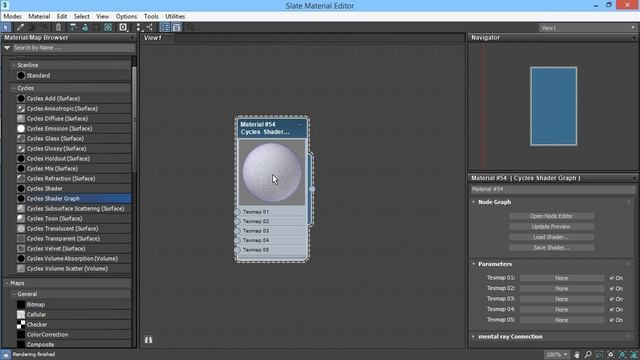Screen dimensions: 640x360
Task: Click the Delete Selected trash icon
Action: tap(58, 27)
